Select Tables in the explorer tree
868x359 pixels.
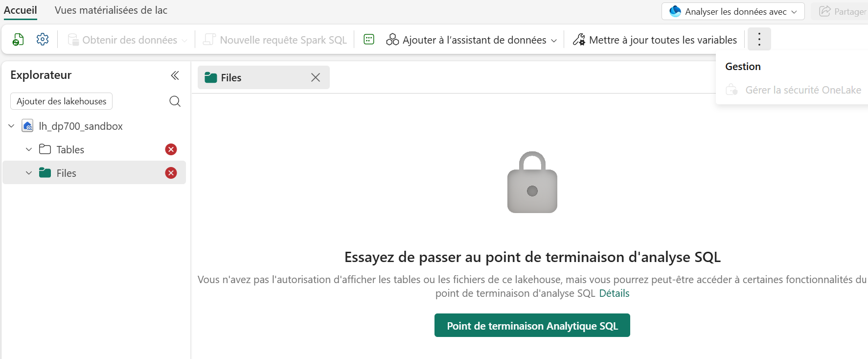pos(94,149)
